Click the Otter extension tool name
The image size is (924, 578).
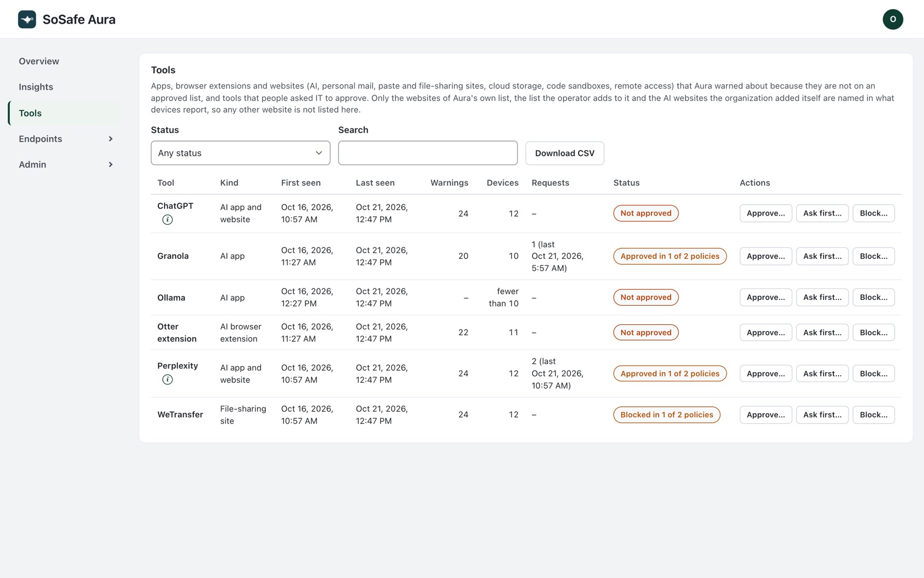[177, 332]
